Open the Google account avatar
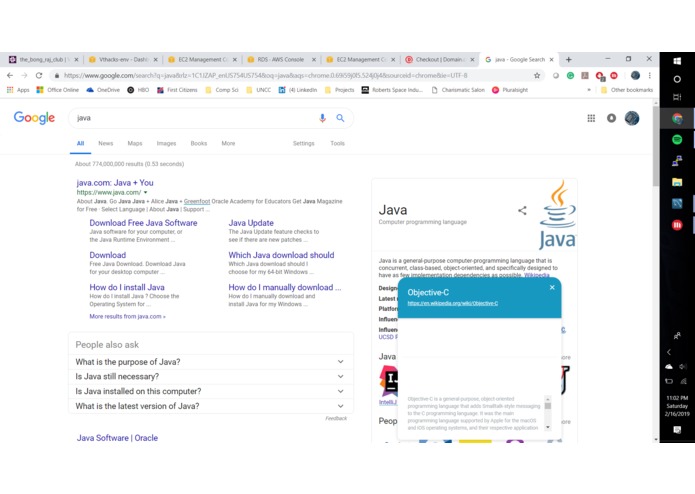Screen dimensions: 695x494 632,118
